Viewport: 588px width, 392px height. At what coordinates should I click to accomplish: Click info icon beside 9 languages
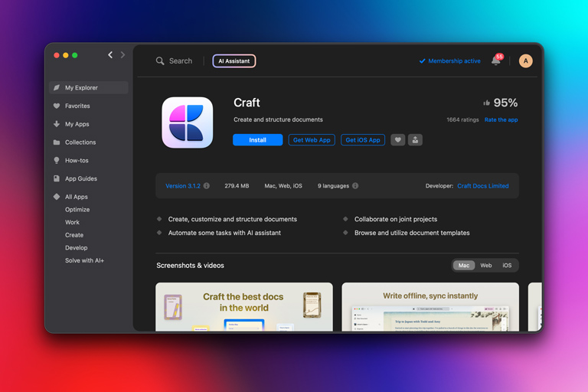355,186
